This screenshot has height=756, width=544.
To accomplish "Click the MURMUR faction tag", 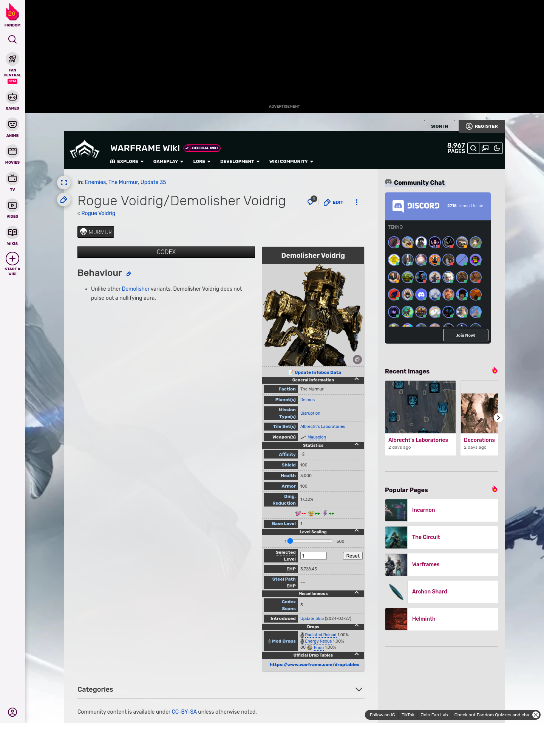I will click(96, 232).
